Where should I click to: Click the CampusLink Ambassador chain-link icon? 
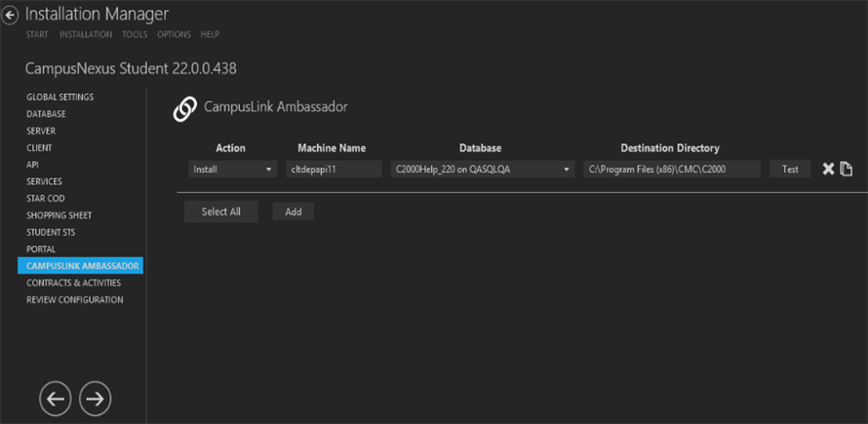[x=185, y=109]
